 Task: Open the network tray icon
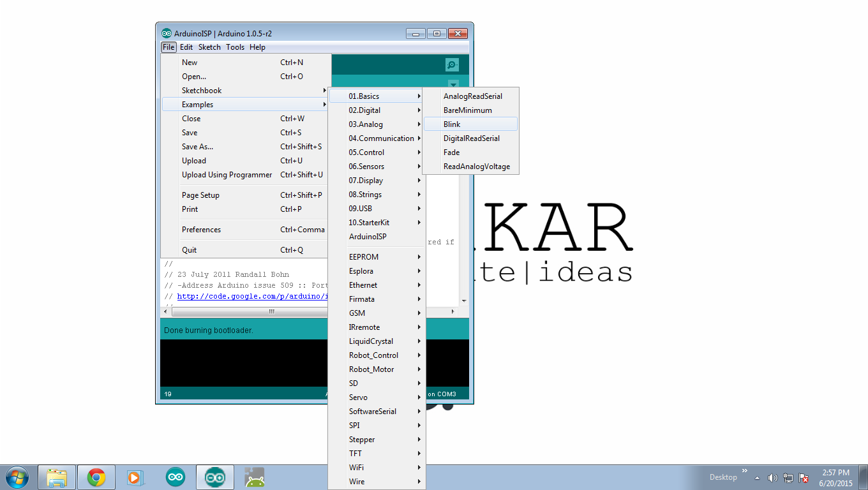pyautogui.click(x=788, y=477)
